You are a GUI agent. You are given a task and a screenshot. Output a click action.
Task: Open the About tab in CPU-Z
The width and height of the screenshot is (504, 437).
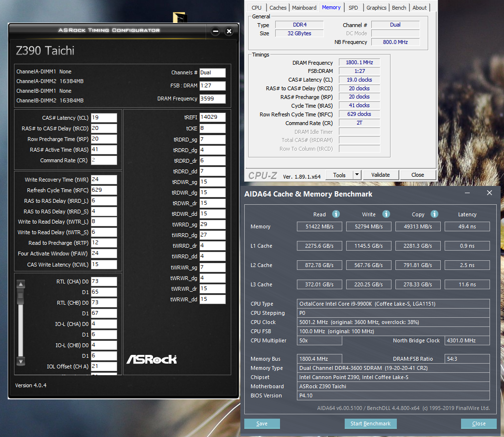coord(420,8)
